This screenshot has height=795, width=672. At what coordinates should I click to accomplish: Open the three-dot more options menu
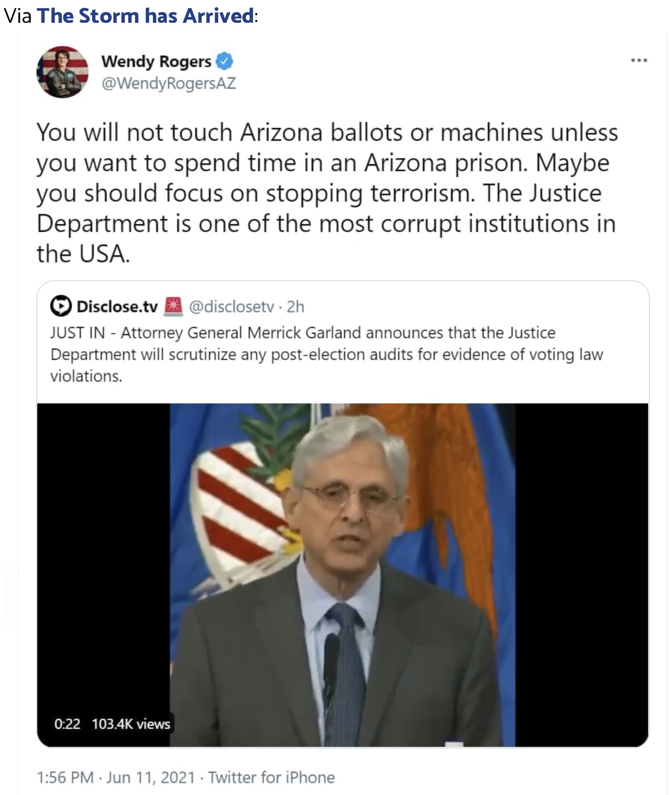(639, 60)
